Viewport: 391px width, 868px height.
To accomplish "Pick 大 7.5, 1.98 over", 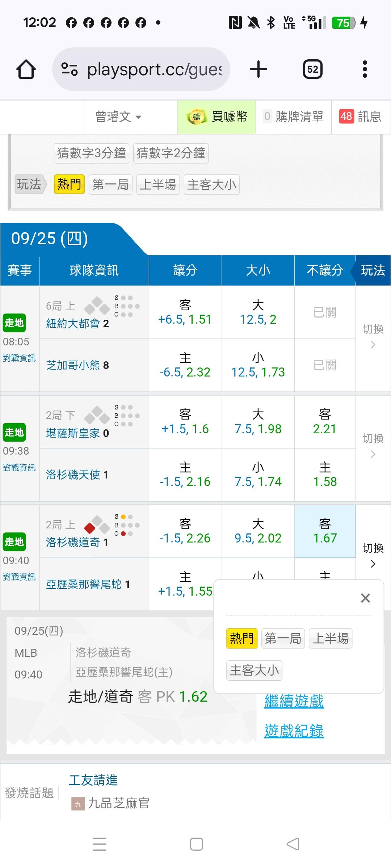I will point(258,422).
